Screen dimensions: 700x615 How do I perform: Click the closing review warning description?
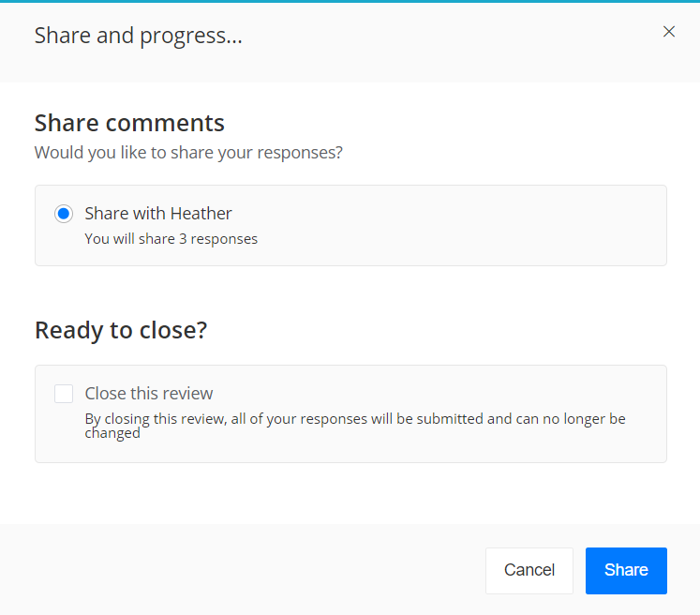coord(355,426)
